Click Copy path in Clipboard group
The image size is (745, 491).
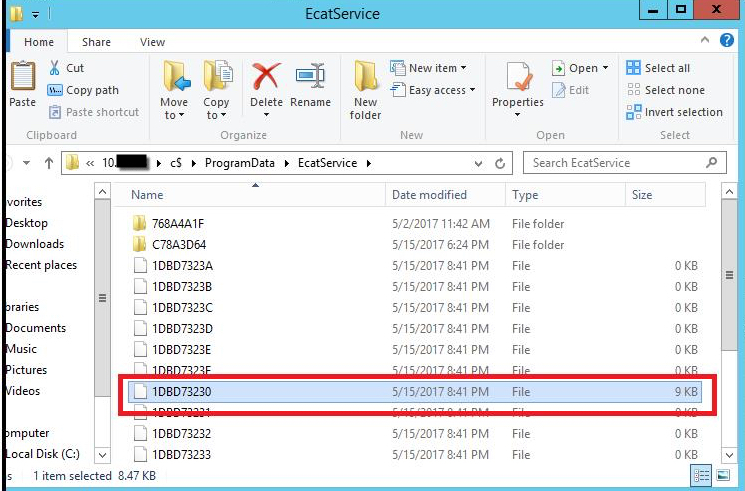click(91, 90)
